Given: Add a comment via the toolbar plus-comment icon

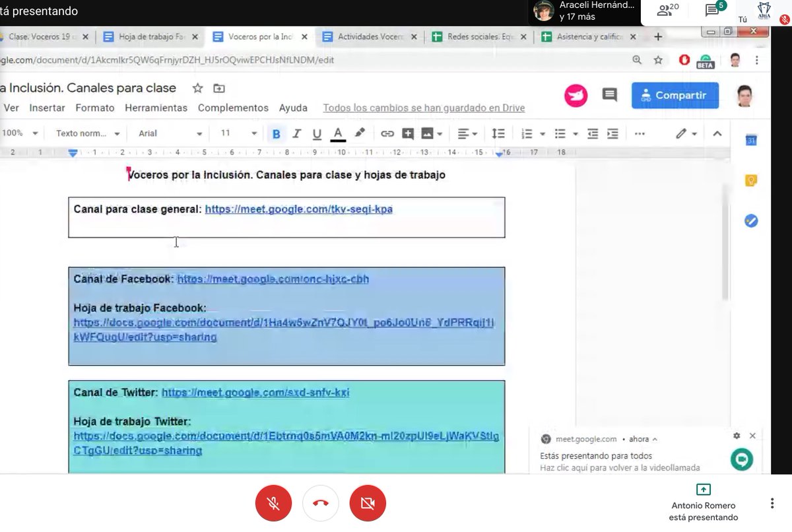Looking at the screenshot, I should [408, 133].
